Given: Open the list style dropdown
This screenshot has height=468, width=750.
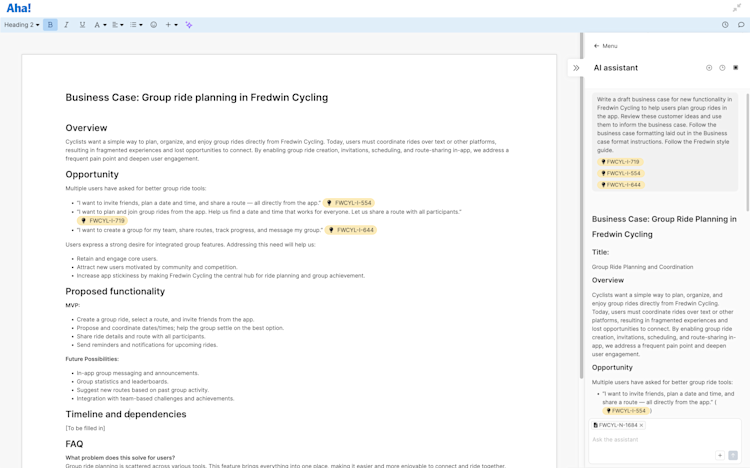Looking at the screenshot, I should (x=136, y=25).
